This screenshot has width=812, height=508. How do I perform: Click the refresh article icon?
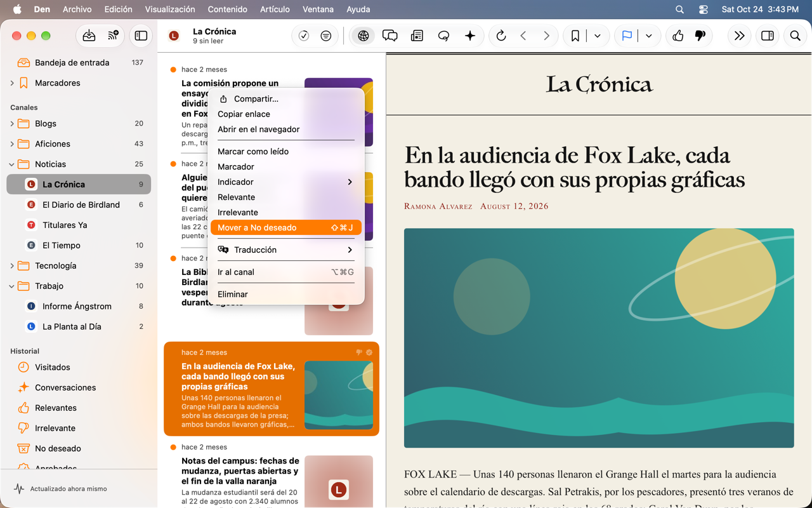[x=501, y=36]
